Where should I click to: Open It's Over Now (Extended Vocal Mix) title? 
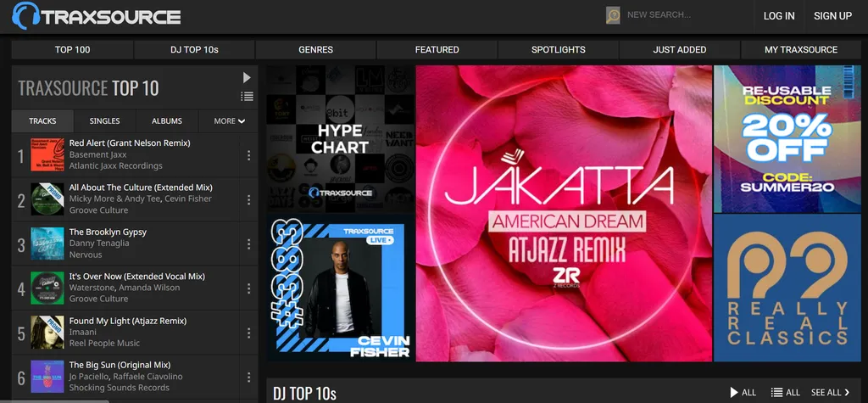coord(137,276)
